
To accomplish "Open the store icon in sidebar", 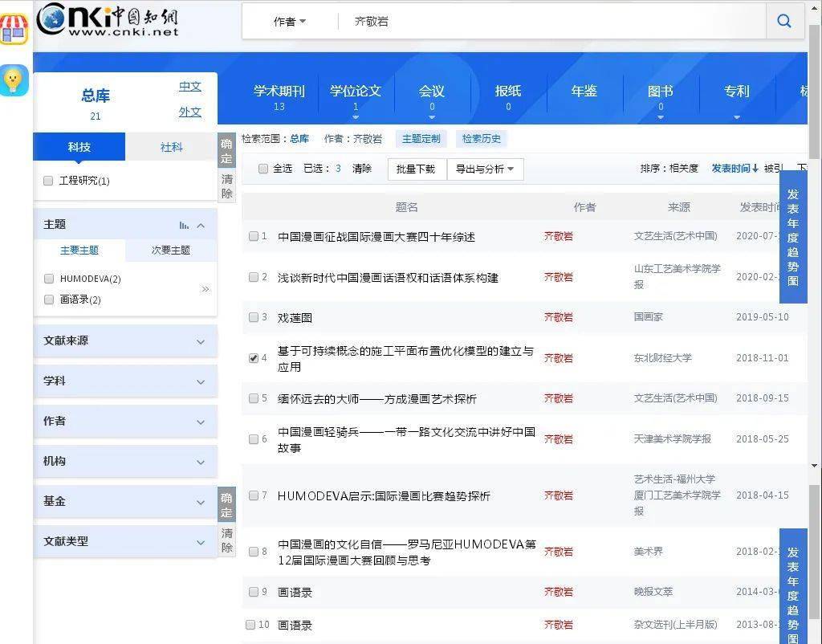I will tap(14, 30).
